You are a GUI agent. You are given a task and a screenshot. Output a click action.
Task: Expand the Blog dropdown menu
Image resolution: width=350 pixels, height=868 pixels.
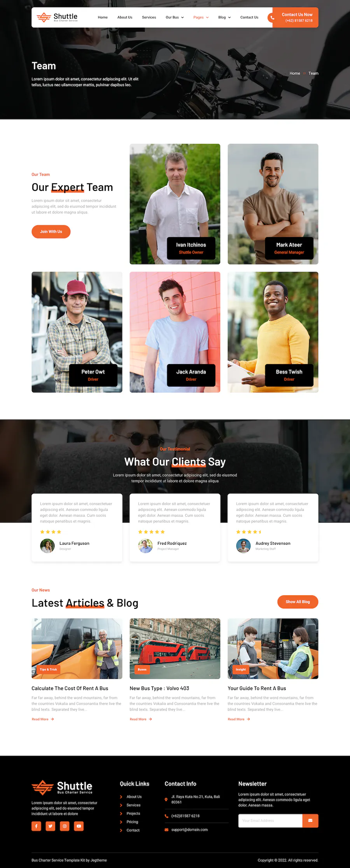224,17
